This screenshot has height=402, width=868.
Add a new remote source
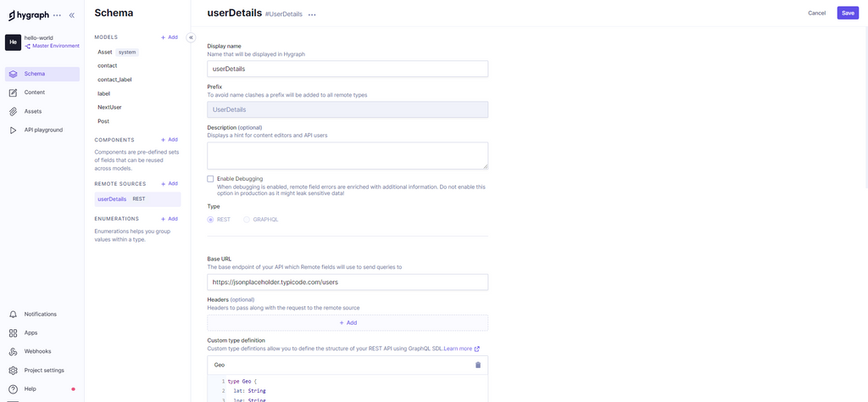[170, 183]
